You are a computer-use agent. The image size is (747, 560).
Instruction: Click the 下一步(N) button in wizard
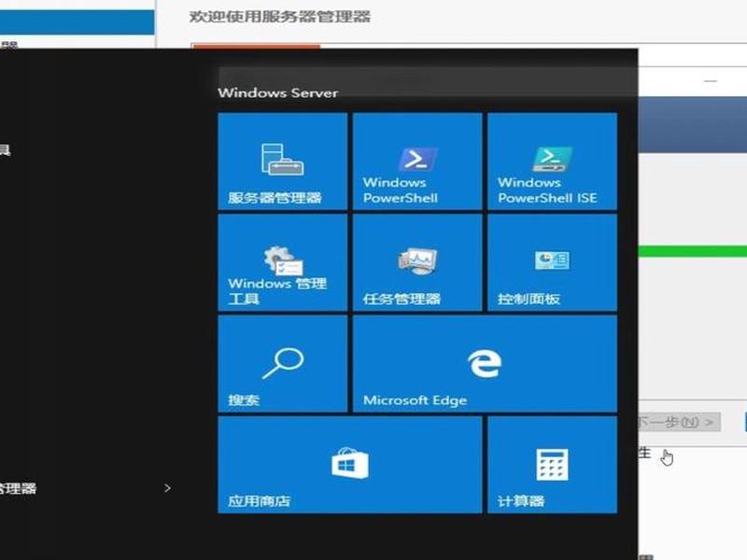point(679,422)
